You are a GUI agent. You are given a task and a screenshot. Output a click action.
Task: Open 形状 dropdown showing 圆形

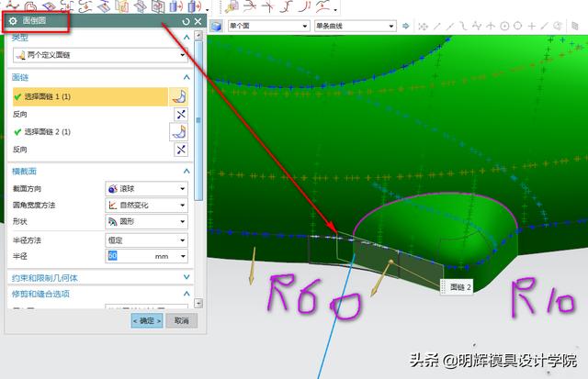point(146,222)
